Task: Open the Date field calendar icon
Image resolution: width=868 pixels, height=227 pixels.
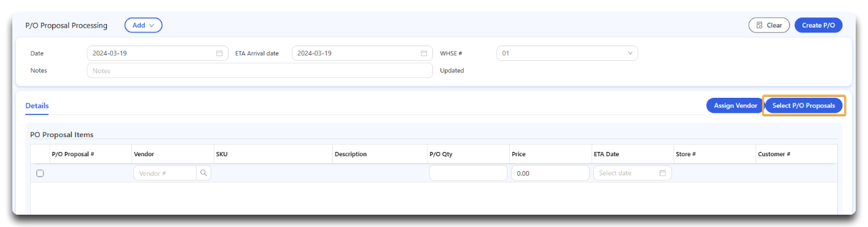Action: tap(219, 54)
